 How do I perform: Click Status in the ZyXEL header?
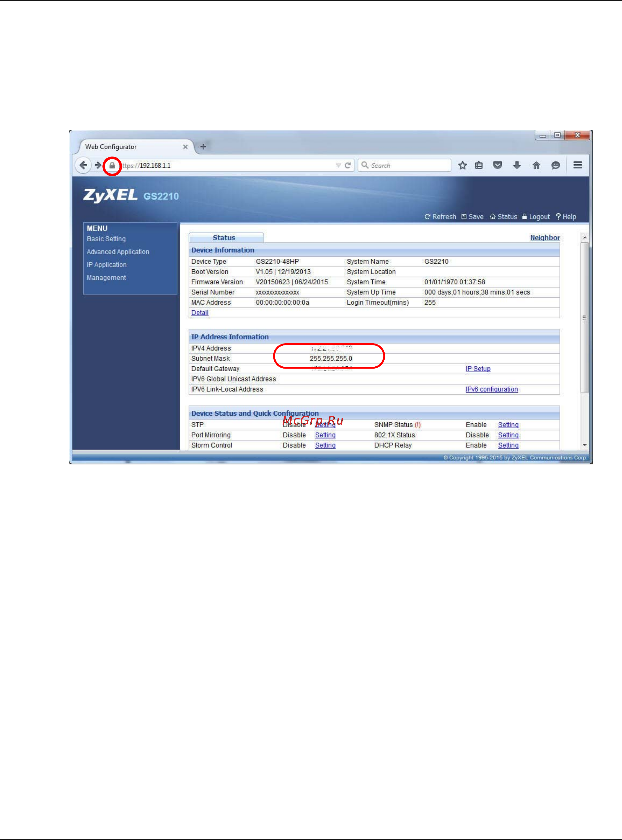pos(503,217)
